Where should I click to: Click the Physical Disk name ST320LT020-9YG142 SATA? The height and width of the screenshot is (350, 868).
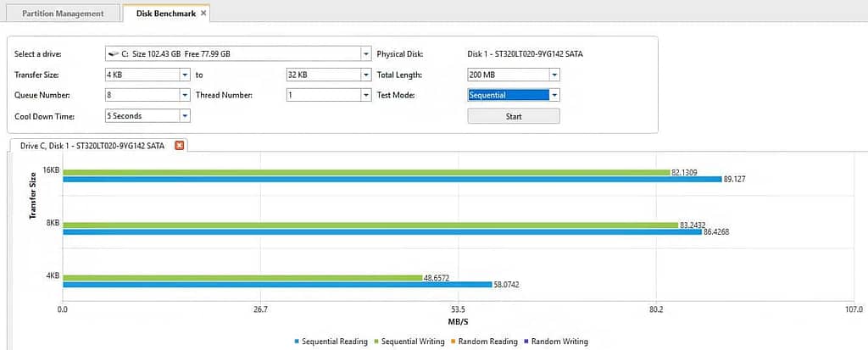pyautogui.click(x=525, y=54)
